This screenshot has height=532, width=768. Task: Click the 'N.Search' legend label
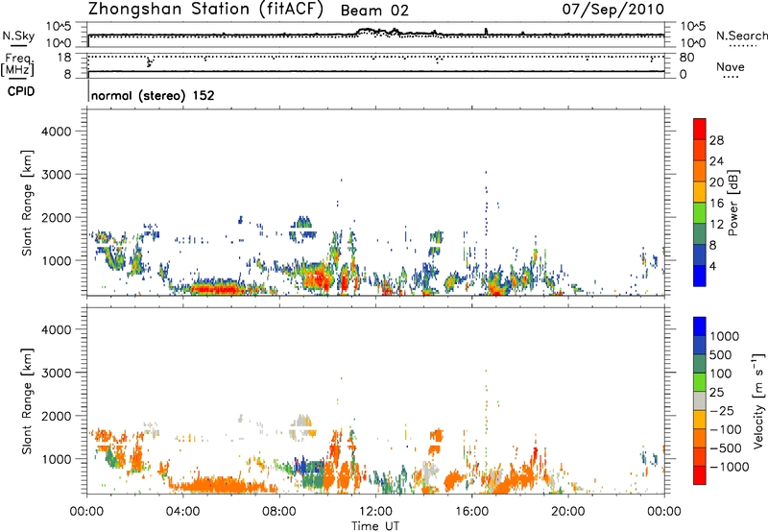pos(742,36)
